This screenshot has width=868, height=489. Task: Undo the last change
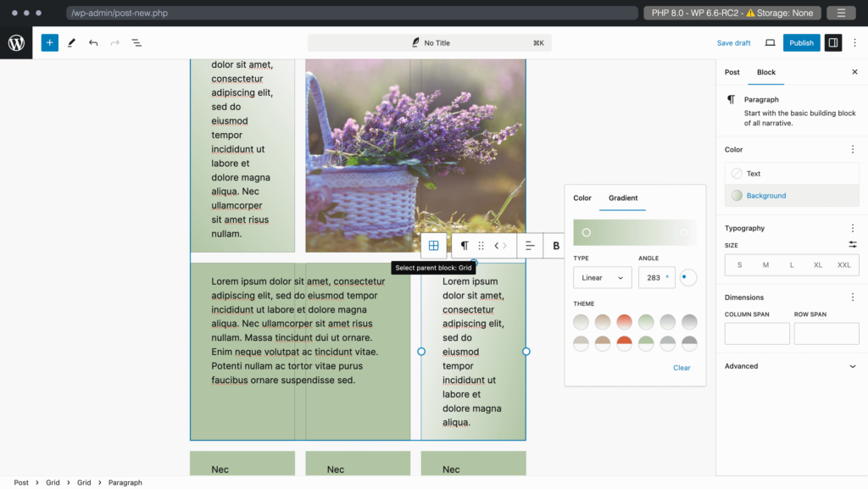click(x=93, y=42)
